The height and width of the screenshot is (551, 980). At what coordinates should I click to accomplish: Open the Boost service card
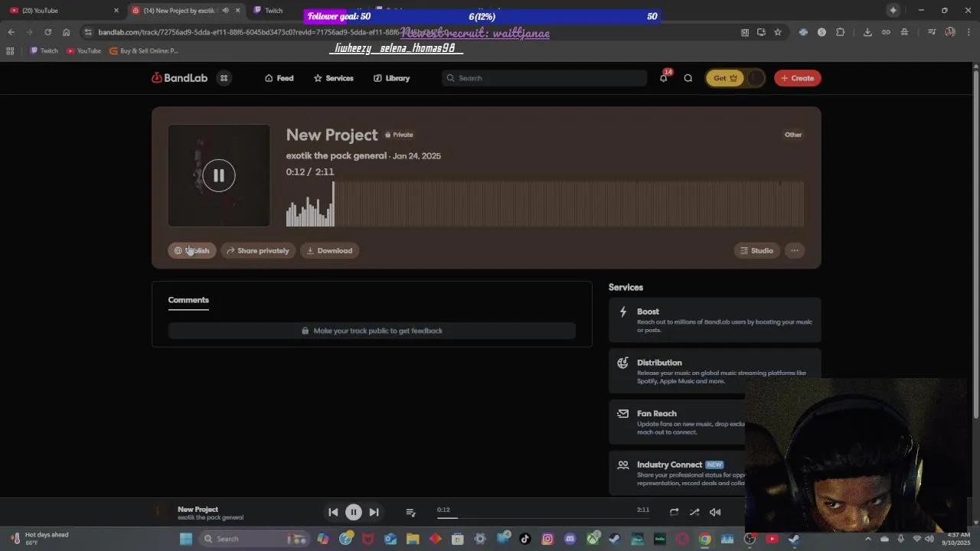(714, 321)
